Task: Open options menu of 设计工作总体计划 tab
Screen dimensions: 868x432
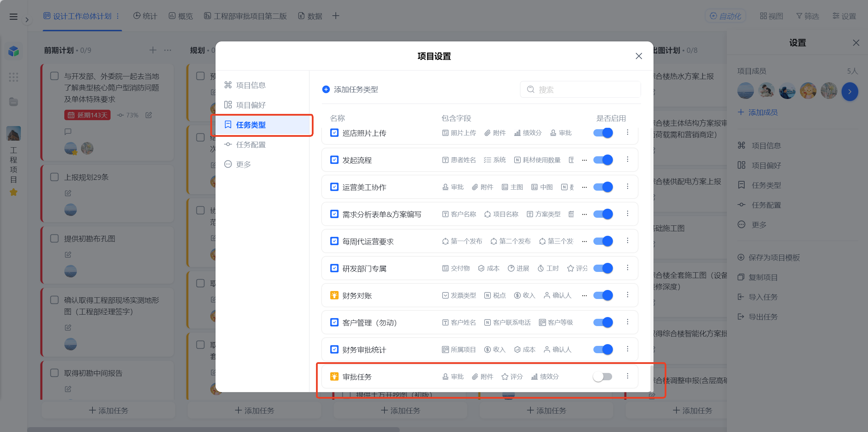Action: (x=118, y=16)
